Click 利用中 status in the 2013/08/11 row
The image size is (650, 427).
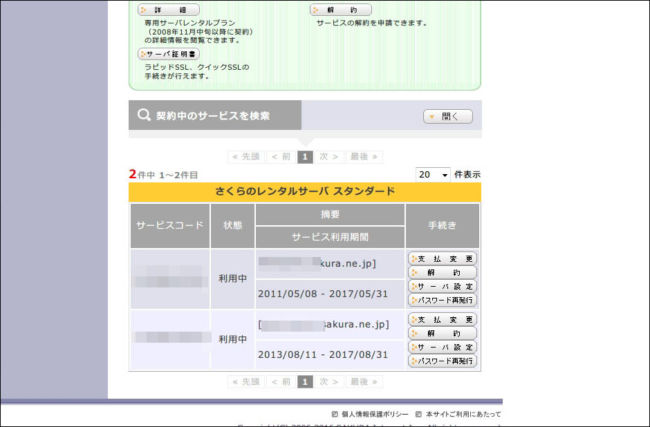[233, 340]
